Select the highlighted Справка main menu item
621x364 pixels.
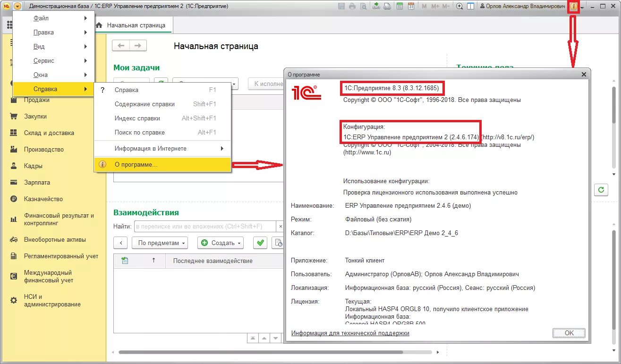[54, 89]
